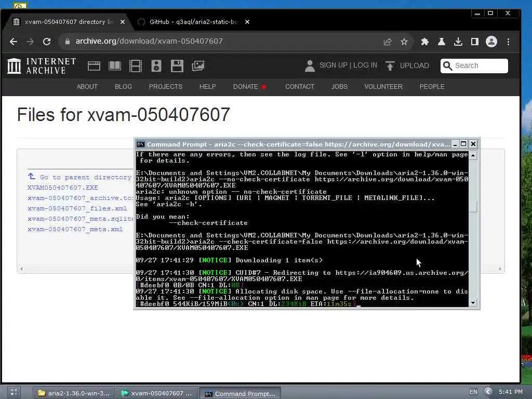The image size is (532, 399).
Task: Click the tray arrow icon near the clock
Action: (487, 392)
